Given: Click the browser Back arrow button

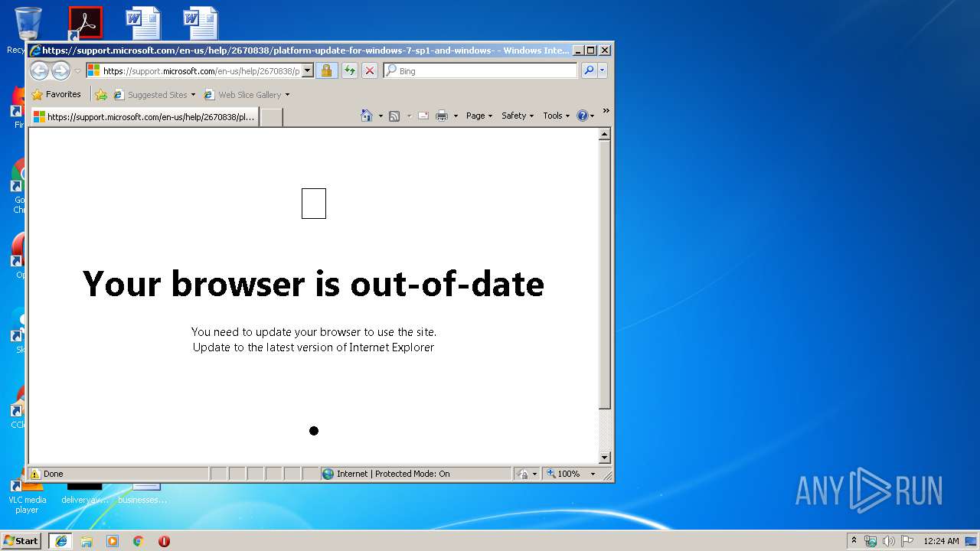Looking at the screenshot, I should click(40, 70).
